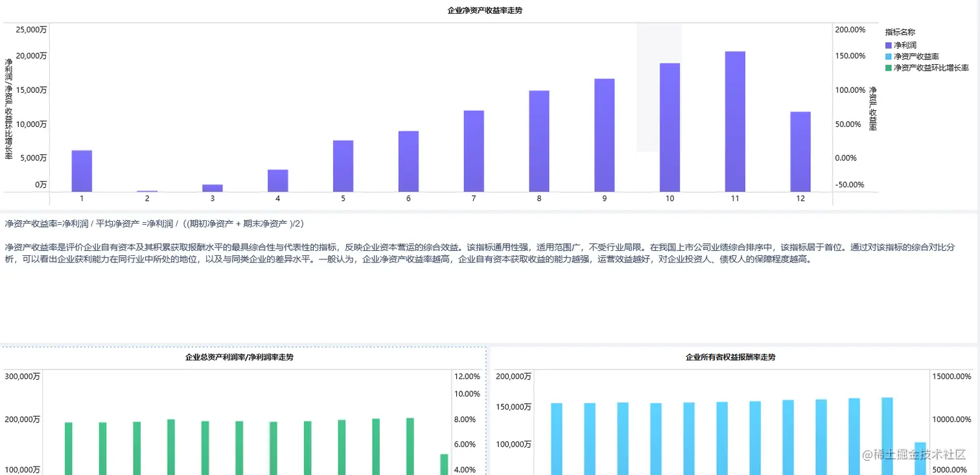980x475 pixels.
Task: Click the purple 净利润 legend swatch
Action: (889, 45)
